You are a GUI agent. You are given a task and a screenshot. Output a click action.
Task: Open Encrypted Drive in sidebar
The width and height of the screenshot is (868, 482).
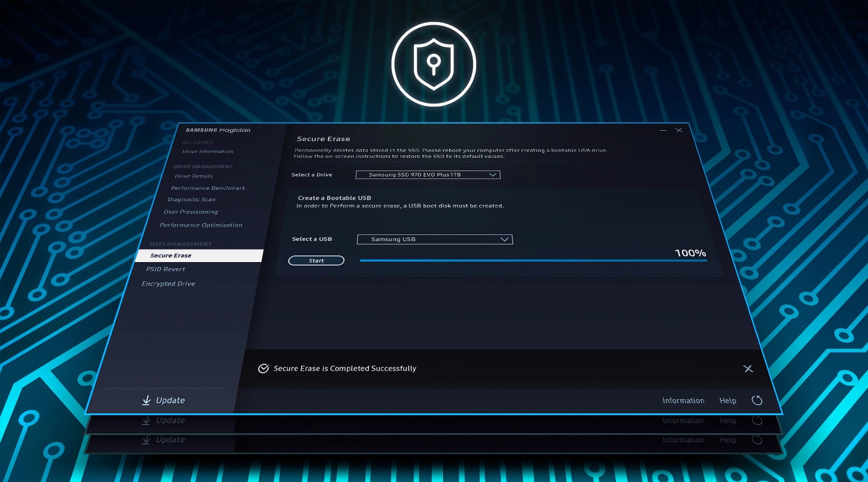click(x=168, y=284)
